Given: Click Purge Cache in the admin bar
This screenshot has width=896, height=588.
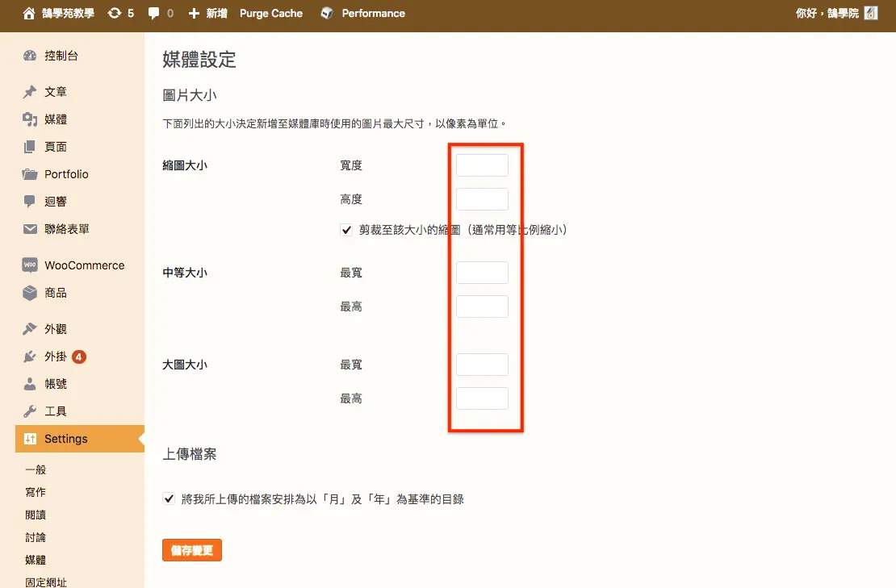Looking at the screenshot, I should (x=271, y=13).
